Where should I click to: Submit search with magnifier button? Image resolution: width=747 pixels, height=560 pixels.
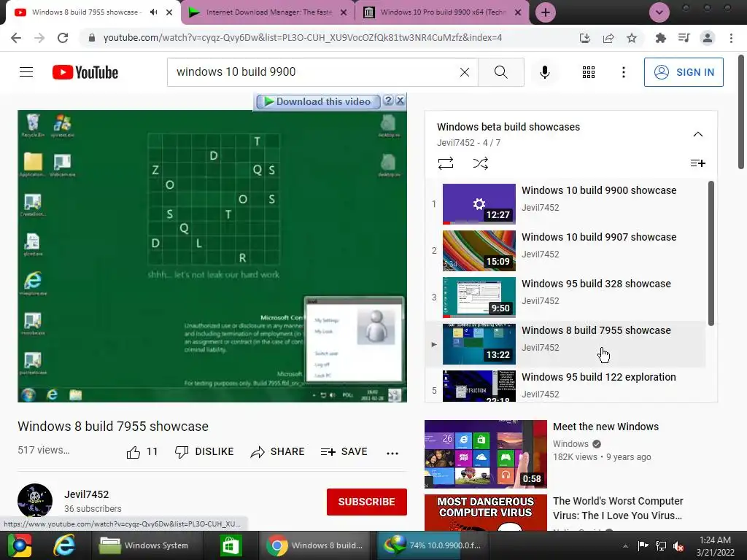click(x=500, y=72)
